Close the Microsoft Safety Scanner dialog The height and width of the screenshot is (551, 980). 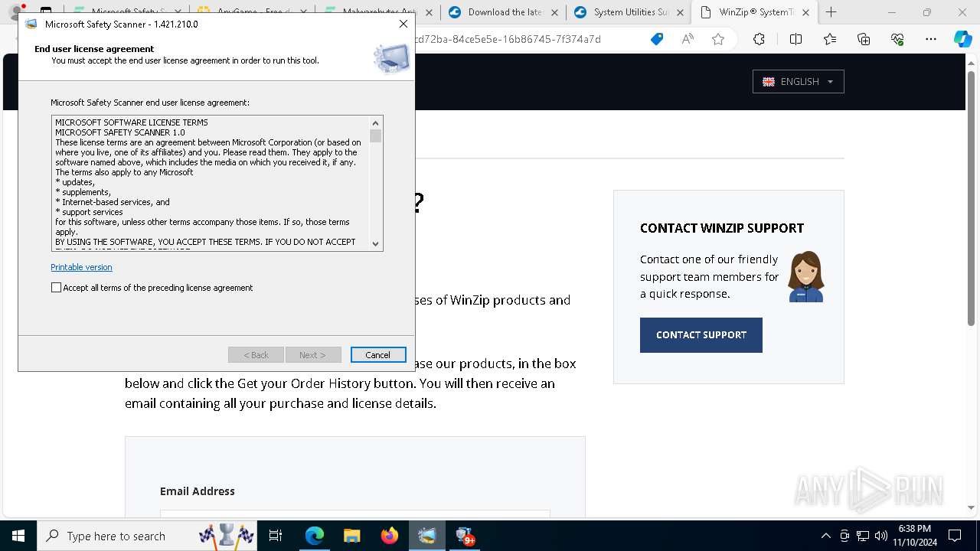click(x=403, y=24)
